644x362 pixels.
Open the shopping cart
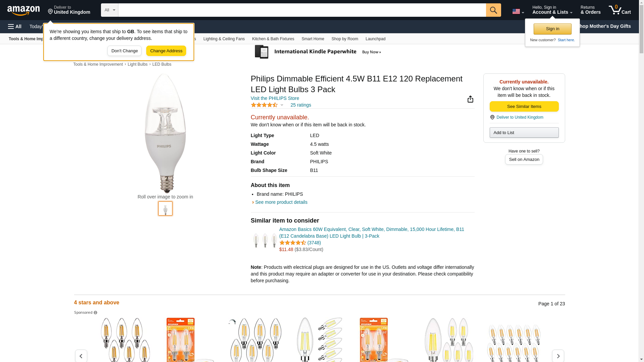(620, 10)
